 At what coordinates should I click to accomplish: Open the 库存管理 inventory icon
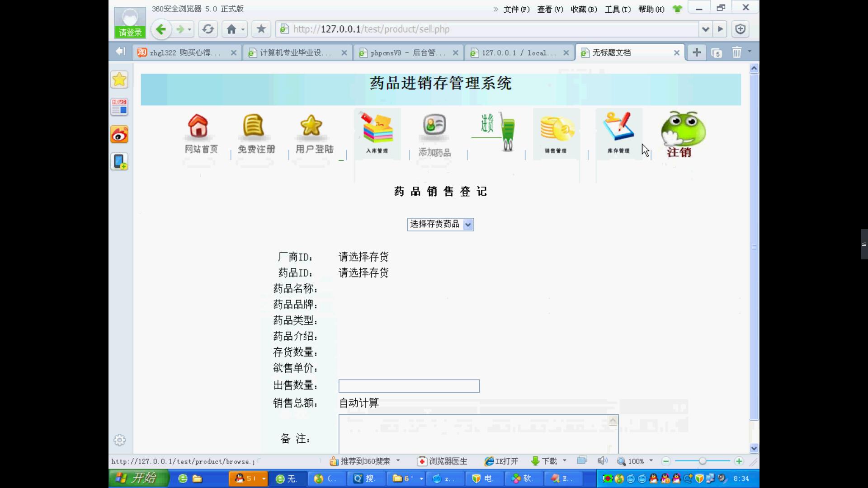pos(618,134)
